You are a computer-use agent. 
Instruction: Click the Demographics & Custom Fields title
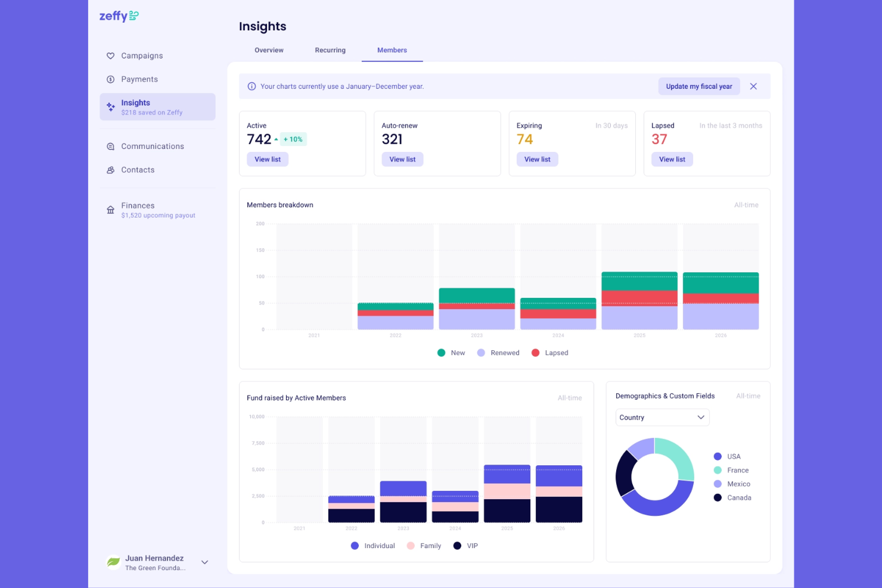(665, 396)
